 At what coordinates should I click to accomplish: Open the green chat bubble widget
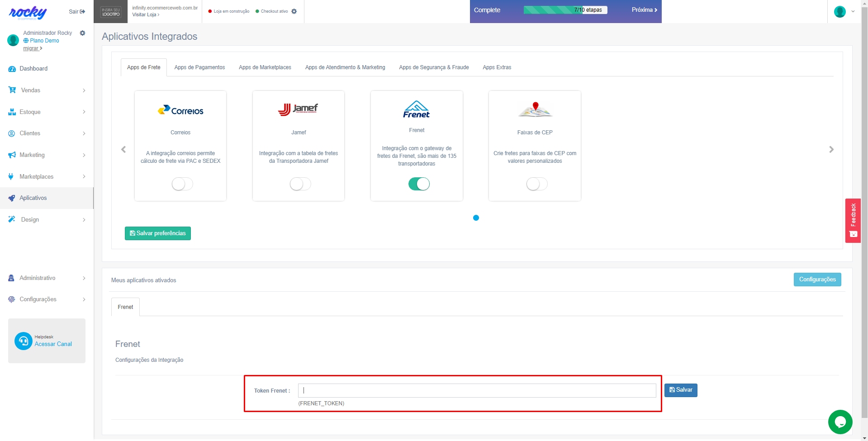840,422
